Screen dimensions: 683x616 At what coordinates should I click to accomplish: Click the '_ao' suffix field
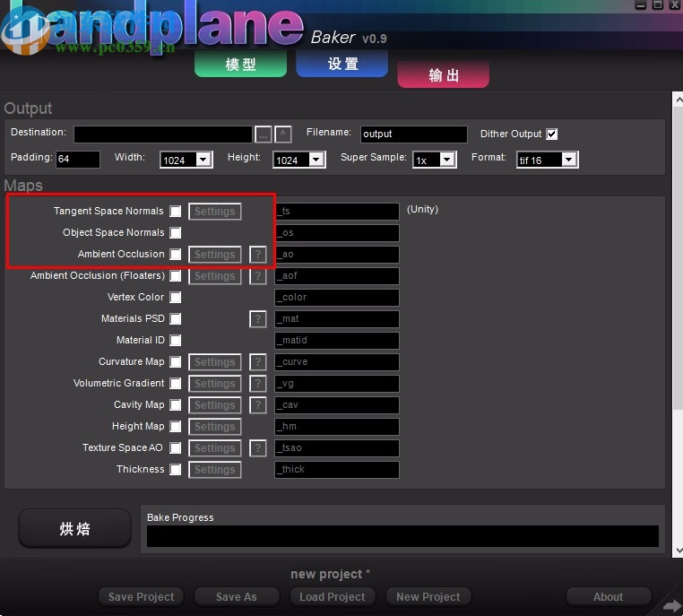[x=337, y=255]
